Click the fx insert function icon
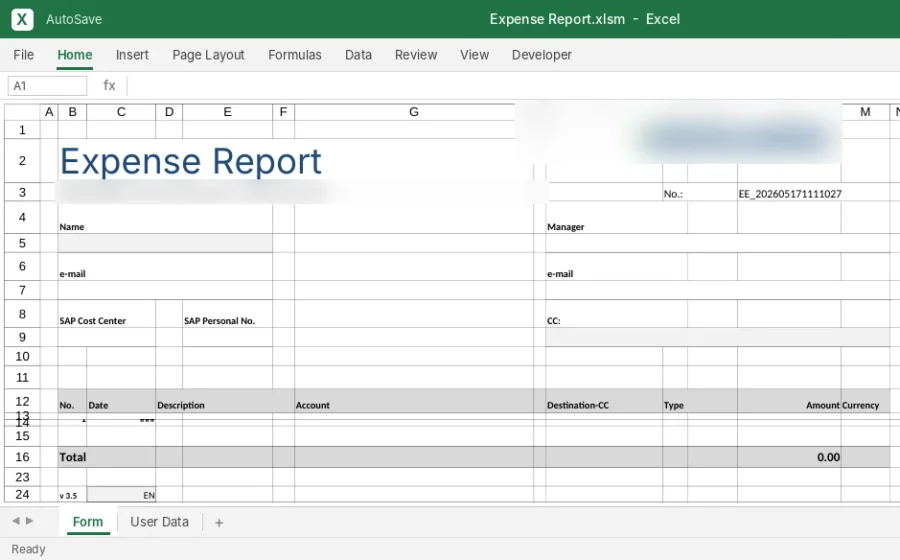900x560 pixels. (x=109, y=85)
